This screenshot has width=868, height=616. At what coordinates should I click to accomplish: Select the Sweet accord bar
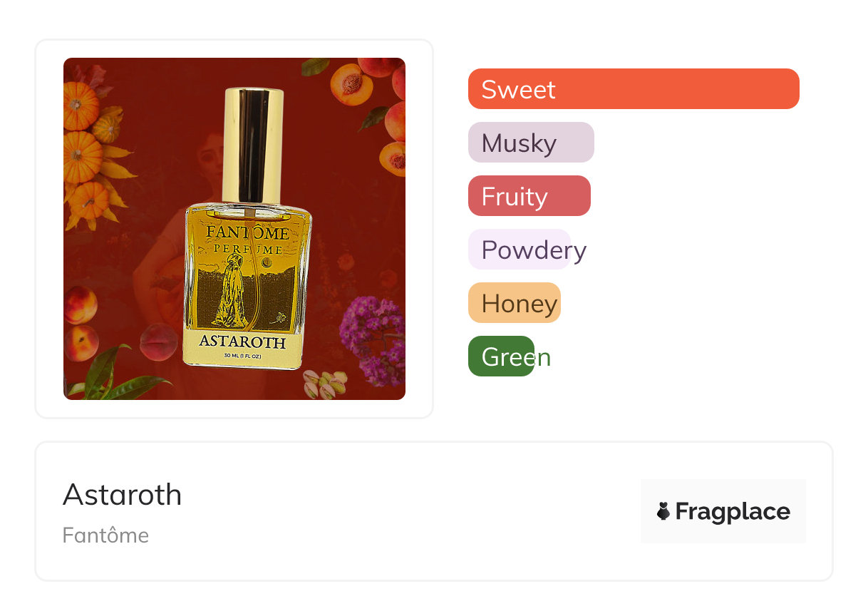[634, 89]
